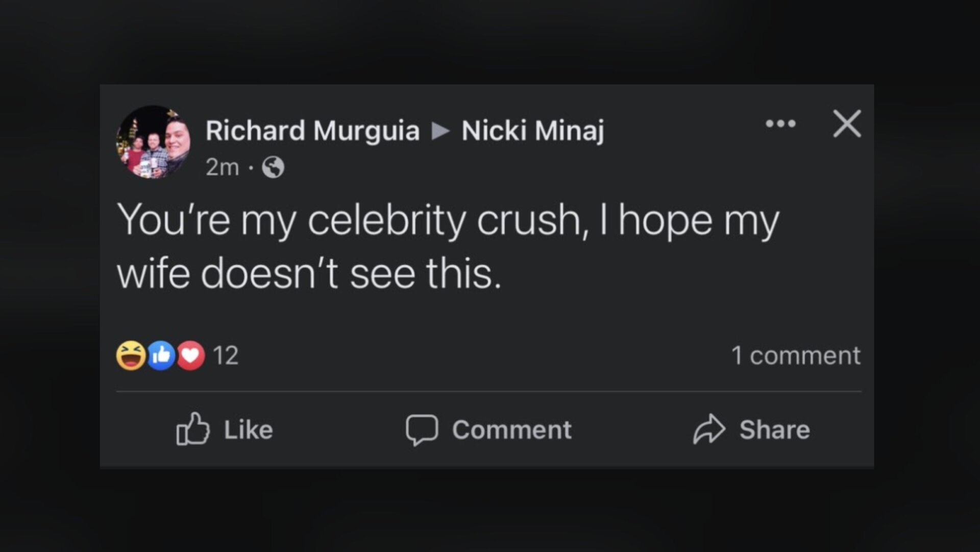
Task: Click the 2m timestamp link
Action: coord(223,166)
